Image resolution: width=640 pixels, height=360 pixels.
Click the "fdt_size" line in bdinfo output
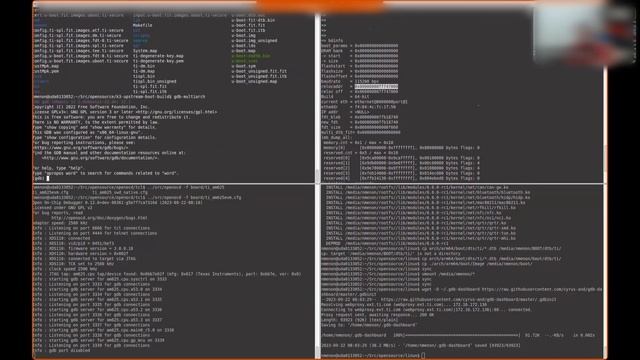pos(359,127)
